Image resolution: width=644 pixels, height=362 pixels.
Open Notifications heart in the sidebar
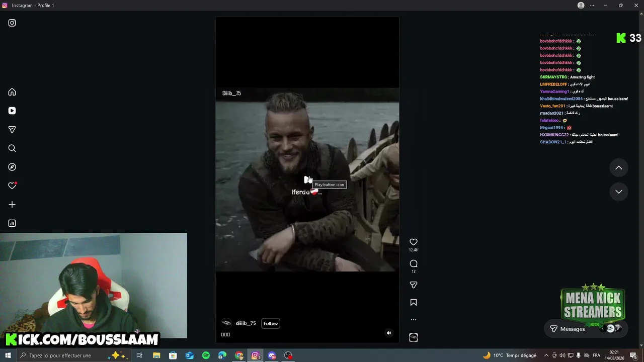click(x=12, y=186)
